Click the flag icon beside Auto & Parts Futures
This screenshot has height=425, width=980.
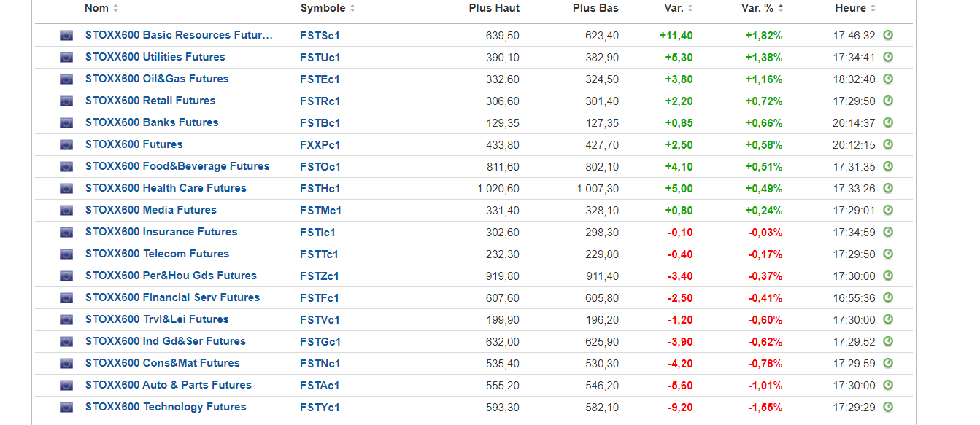[x=66, y=386]
